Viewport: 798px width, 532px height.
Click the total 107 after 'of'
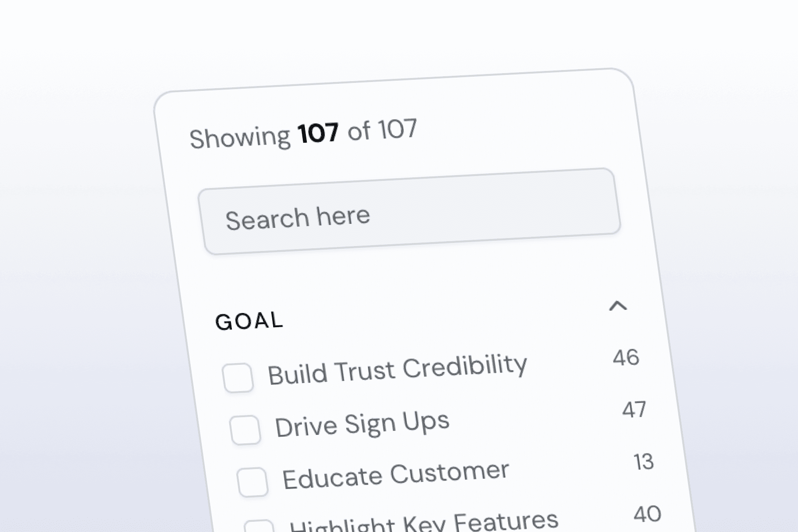tap(397, 129)
